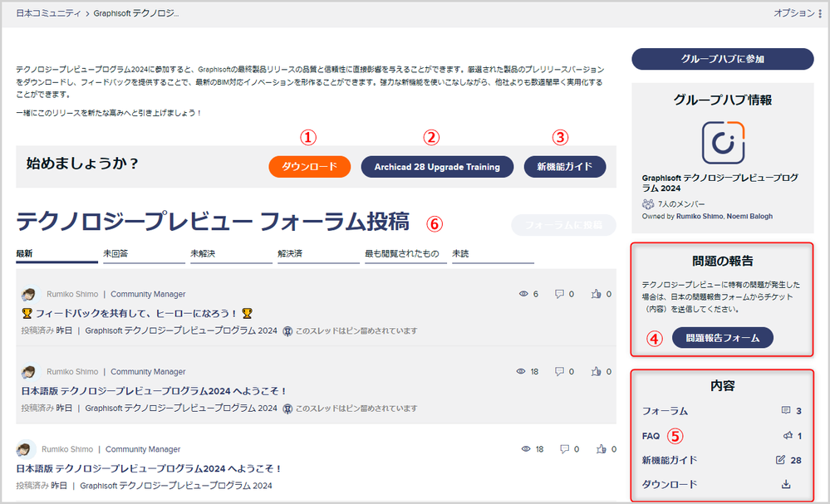Open pinned 日本語版 テクノロジープレビュープログラム2024 post
The image size is (830, 504).
154,391
